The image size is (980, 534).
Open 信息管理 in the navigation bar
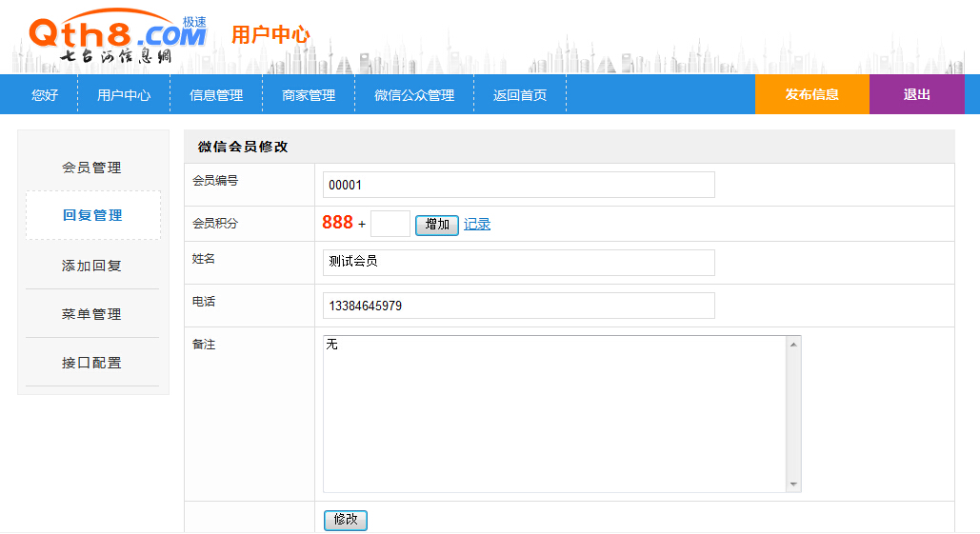click(x=216, y=95)
